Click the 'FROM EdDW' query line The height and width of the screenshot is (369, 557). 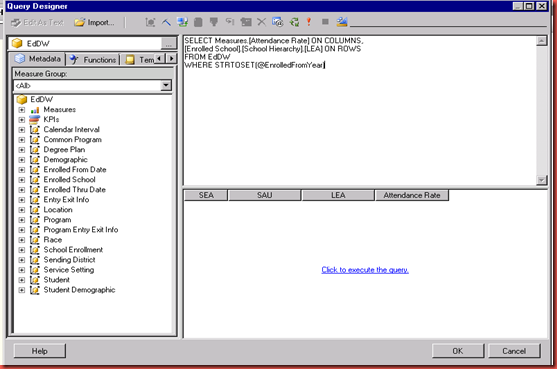(207, 57)
